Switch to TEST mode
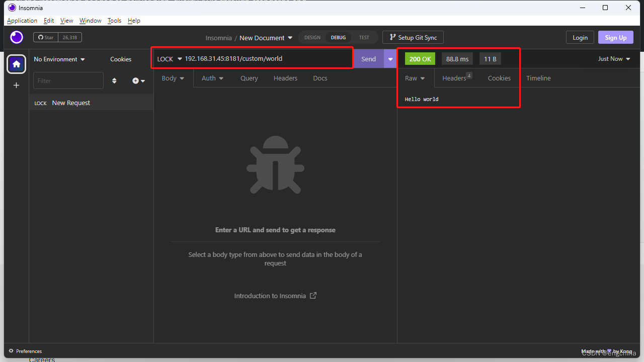Image resolution: width=644 pixels, height=362 pixels. pos(364,37)
